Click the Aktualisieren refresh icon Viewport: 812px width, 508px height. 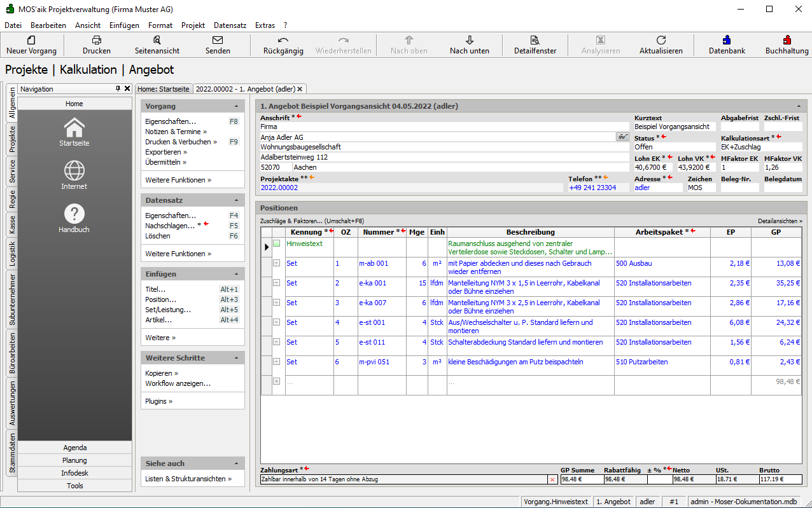[661, 40]
